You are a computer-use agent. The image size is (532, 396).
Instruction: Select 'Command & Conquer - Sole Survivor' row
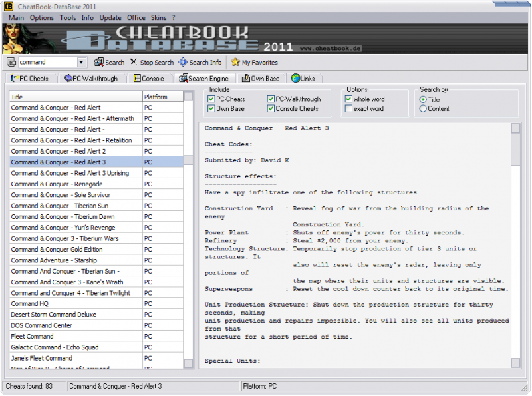click(x=96, y=194)
